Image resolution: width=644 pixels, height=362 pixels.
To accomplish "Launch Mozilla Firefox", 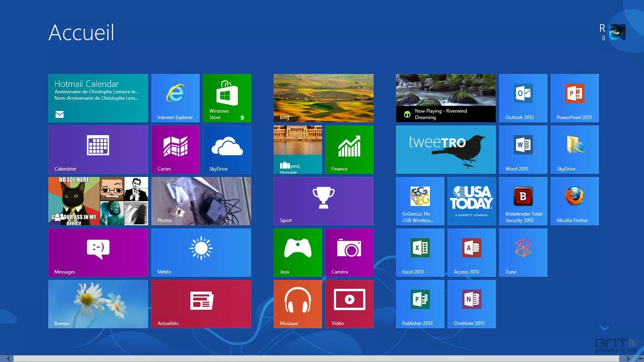I will click(x=574, y=201).
